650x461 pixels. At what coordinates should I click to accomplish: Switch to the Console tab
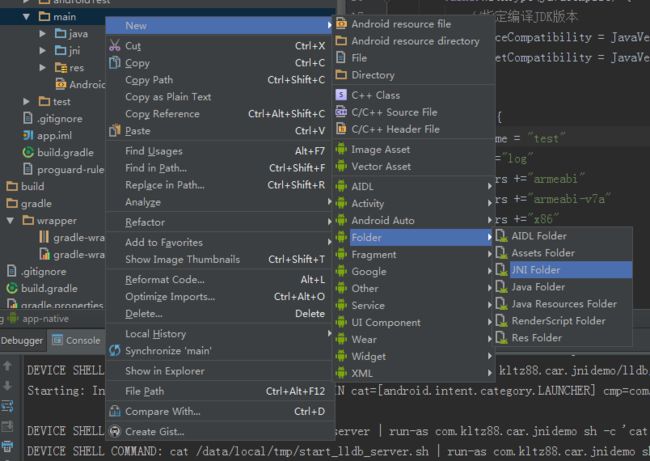(76, 340)
